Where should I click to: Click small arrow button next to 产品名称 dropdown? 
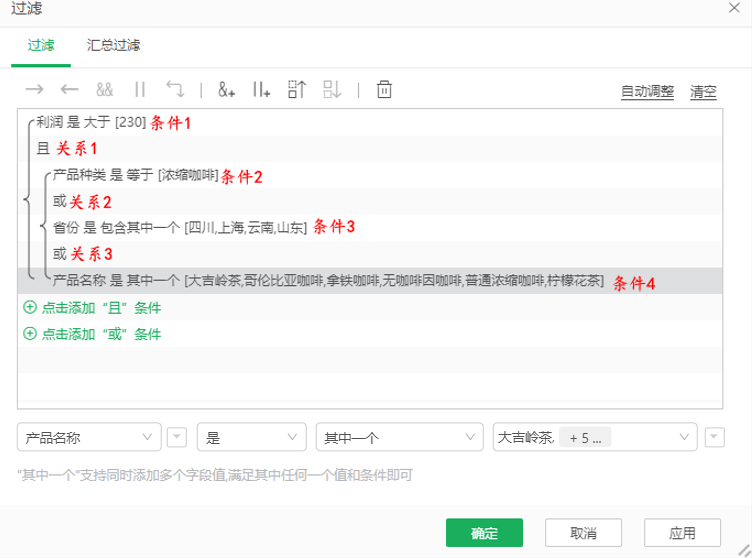point(176,437)
